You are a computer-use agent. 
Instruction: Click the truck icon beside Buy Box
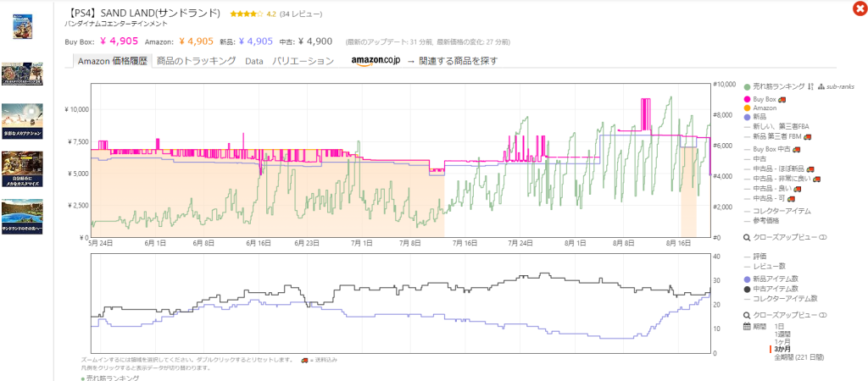click(x=782, y=99)
